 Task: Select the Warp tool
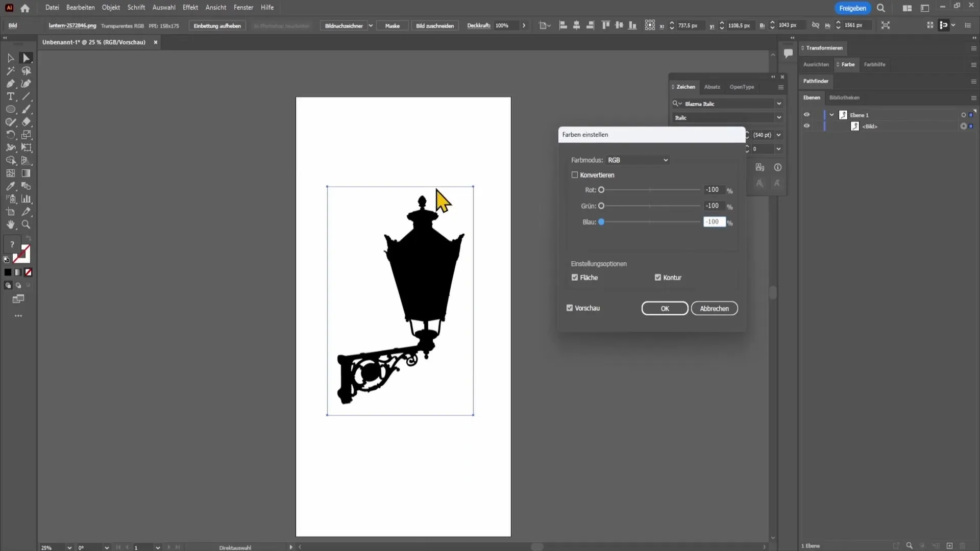(10, 147)
